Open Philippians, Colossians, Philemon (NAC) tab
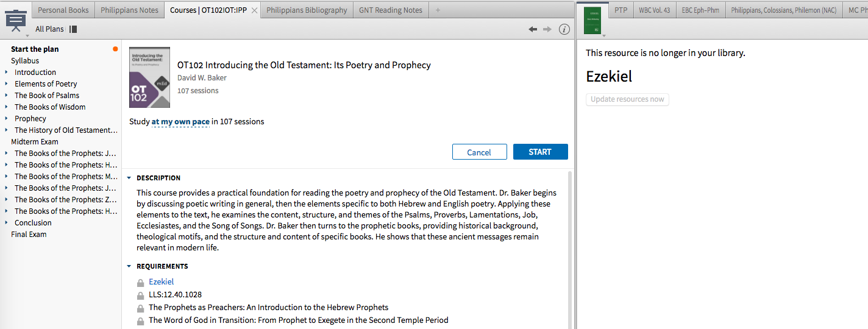 pyautogui.click(x=783, y=10)
